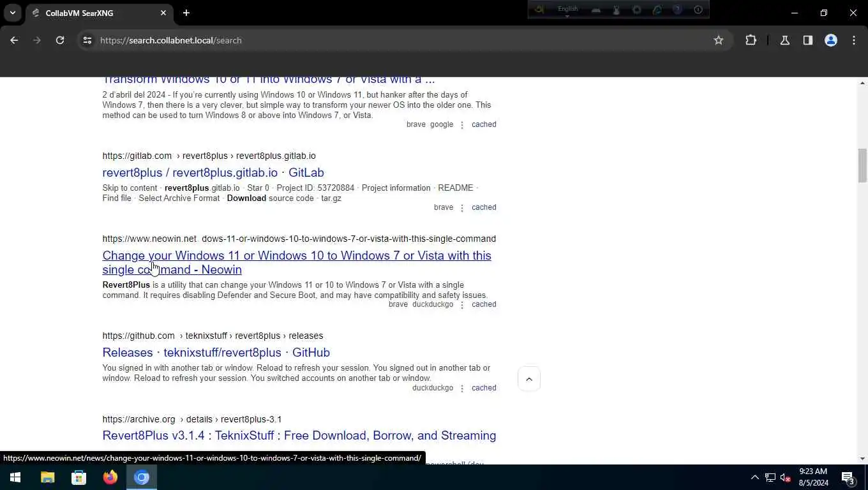868x490 pixels.
Task: Click the page vertical scrollbar thumb
Action: [x=862, y=165]
